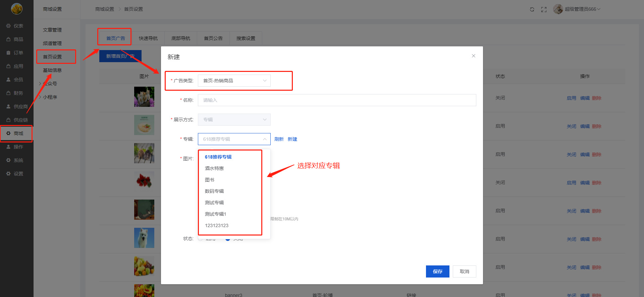Click the 名称 text input field
This screenshot has width=644, height=297.
tap(337, 100)
